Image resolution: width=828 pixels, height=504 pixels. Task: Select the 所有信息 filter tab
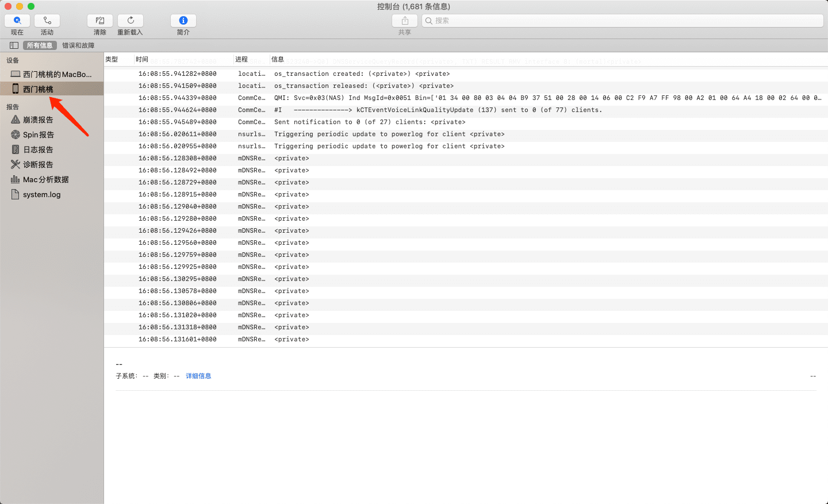pyautogui.click(x=40, y=45)
